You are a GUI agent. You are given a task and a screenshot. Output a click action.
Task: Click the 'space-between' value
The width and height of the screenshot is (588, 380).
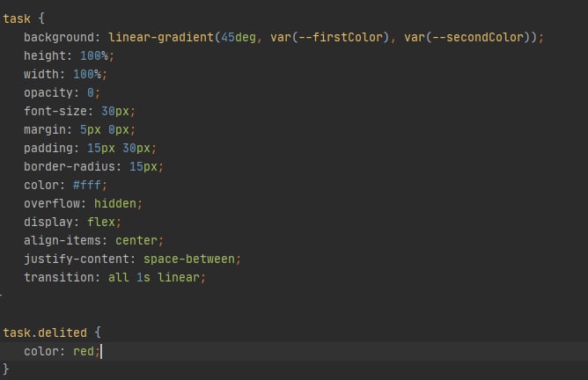pyautogui.click(x=189, y=259)
